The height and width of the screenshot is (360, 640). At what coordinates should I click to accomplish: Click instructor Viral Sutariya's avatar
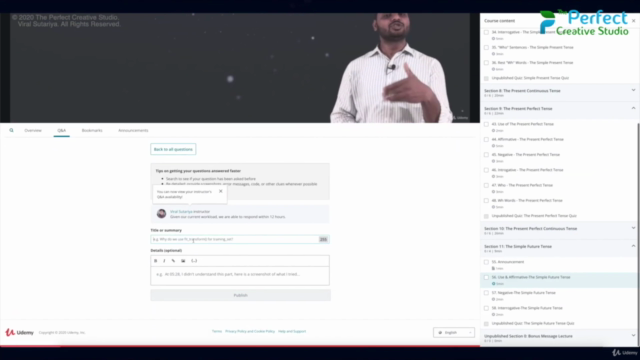162,213
